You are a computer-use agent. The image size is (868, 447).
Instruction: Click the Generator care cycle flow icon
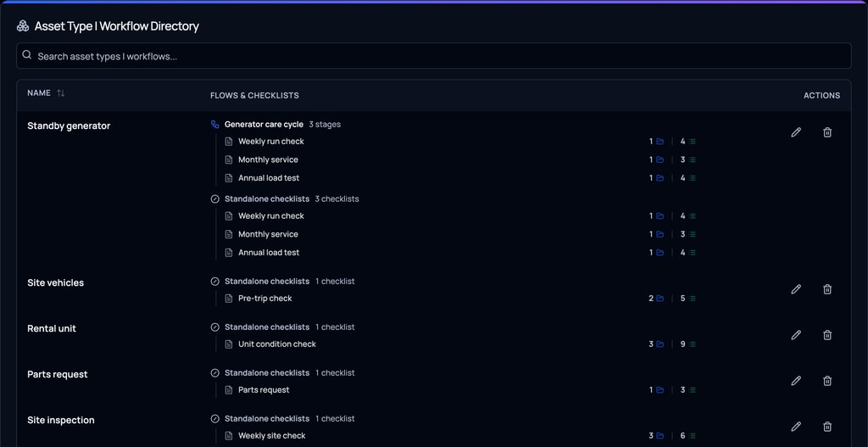tap(214, 125)
